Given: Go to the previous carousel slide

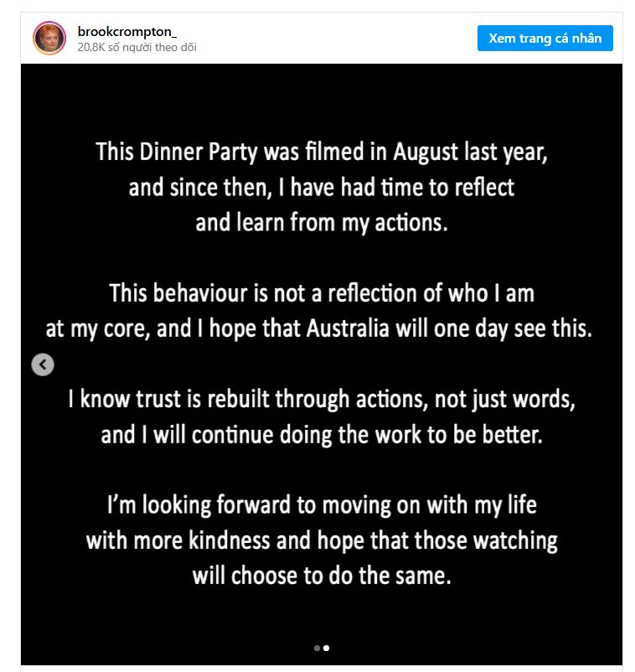Looking at the screenshot, I should (43, 364).
